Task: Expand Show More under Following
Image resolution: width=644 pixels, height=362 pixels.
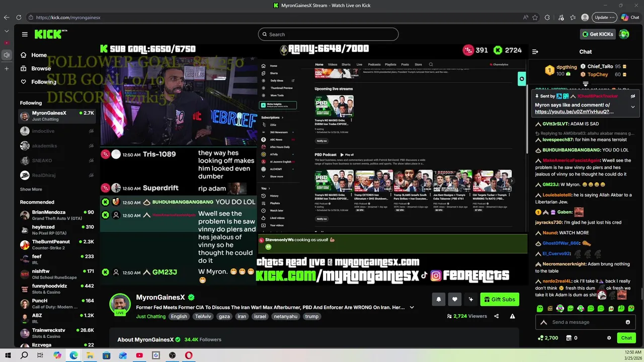Action: [31, 190]
